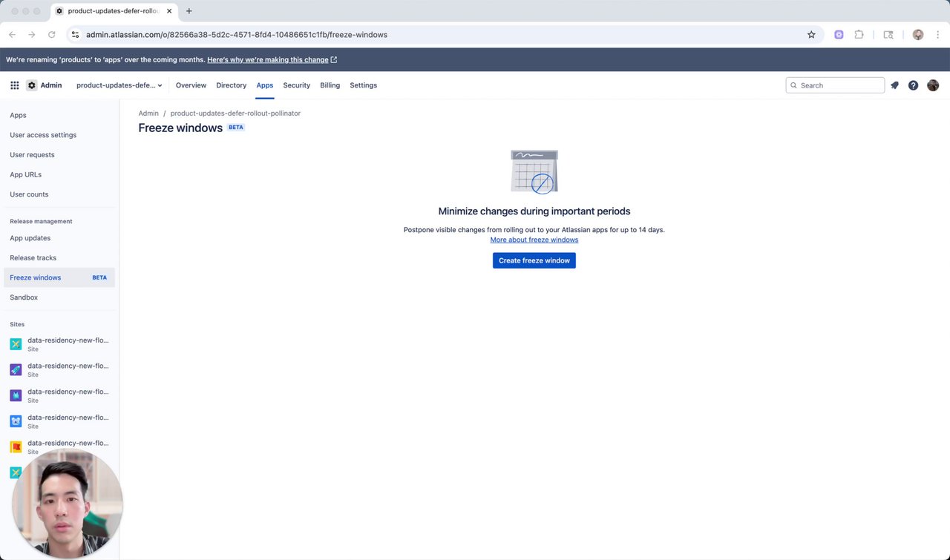950x560 pixels.
Task: Open Release tracks in sidebar
Action: (59, 257)
